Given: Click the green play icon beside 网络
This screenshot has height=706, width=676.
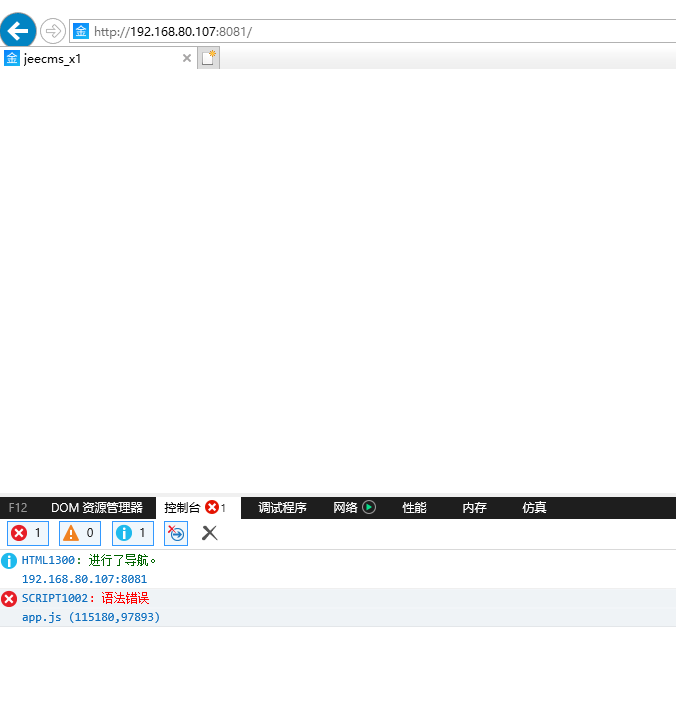Looking at the screenshot, I should [x=369, y=507].
